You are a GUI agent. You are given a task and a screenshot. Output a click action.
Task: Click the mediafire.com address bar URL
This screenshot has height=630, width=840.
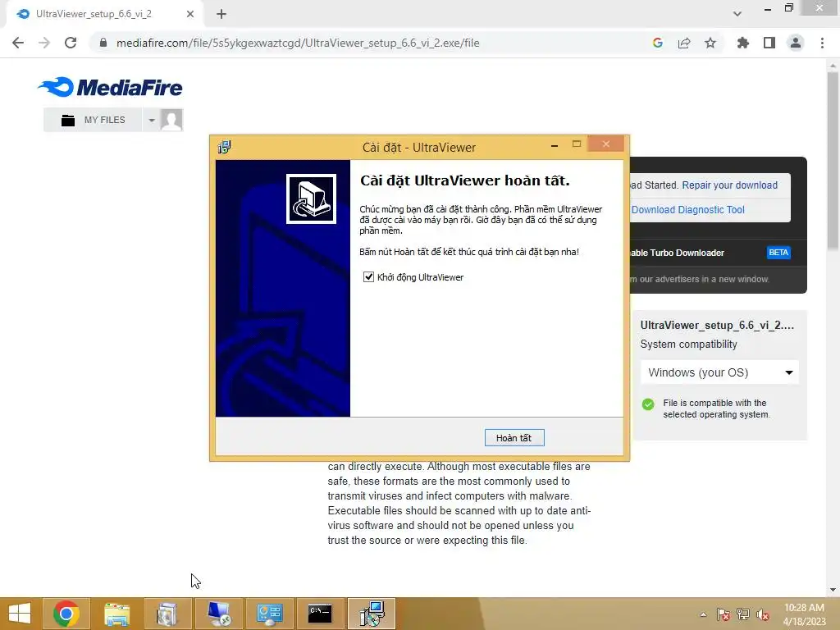298,43
